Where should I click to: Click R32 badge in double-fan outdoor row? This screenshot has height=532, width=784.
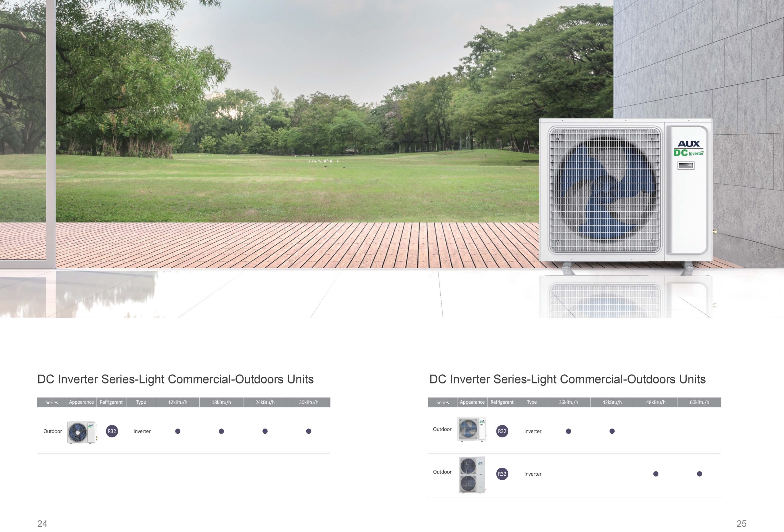click(502, 474)
